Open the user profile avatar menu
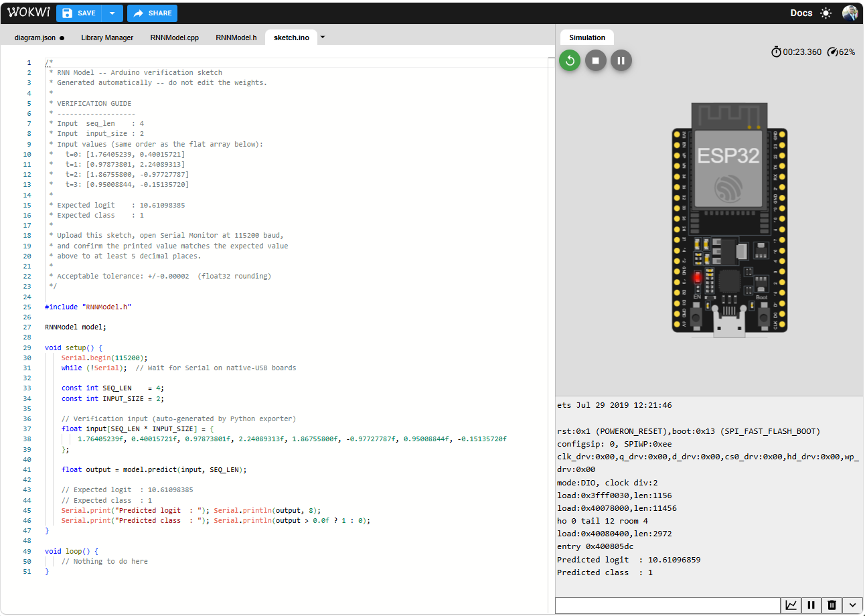The width and height of the screenshot is (865, 616). [850, 13]
